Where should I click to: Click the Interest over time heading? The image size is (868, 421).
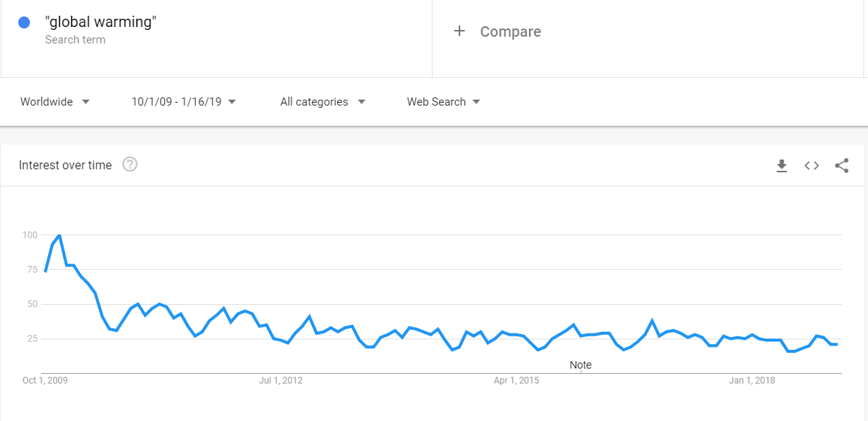pos(65,166)
